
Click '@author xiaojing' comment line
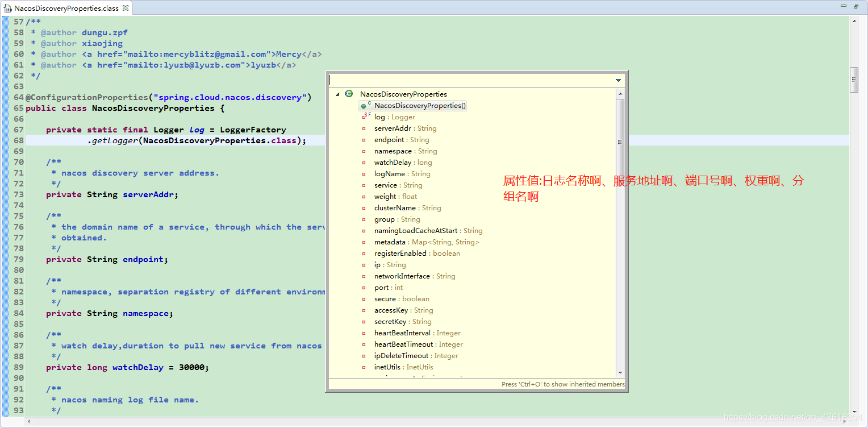coord(81,43)
